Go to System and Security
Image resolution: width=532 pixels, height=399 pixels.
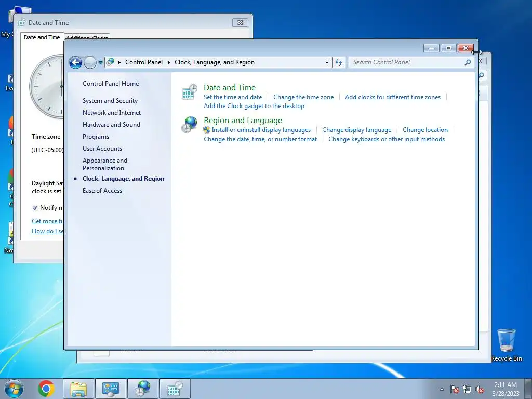click(x=110, y=101)
